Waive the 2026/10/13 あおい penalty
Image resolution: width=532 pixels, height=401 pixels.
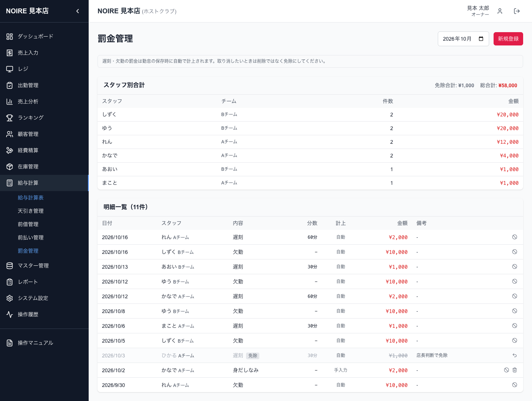click(x=515, y=266)
